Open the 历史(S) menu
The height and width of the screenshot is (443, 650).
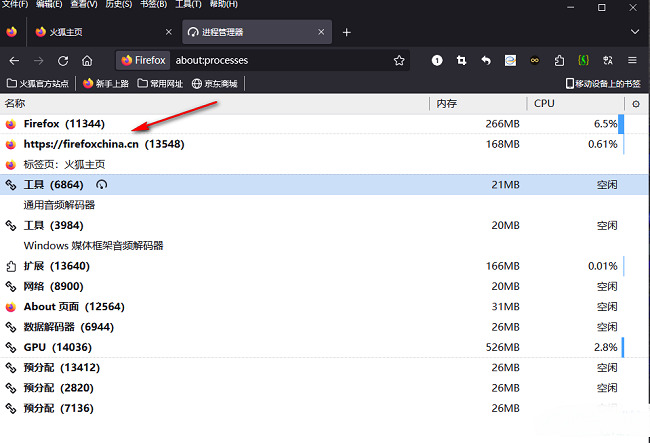tap(119, 4)
